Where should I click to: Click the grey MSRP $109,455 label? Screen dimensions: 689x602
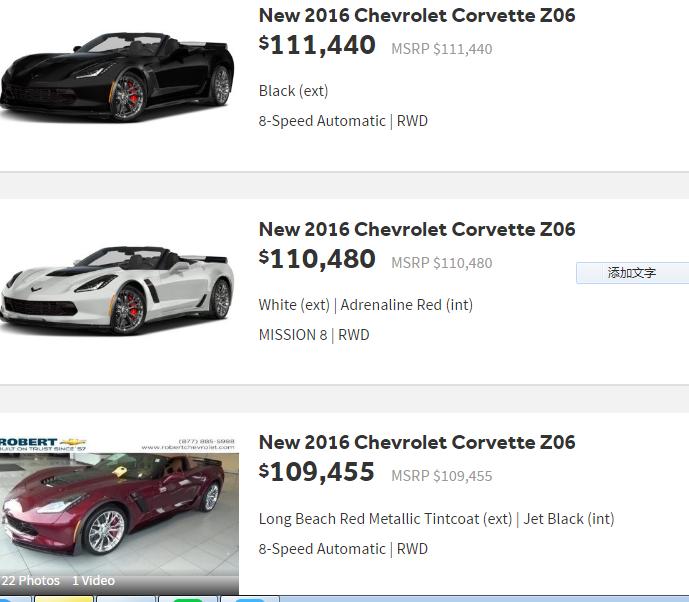441,476
